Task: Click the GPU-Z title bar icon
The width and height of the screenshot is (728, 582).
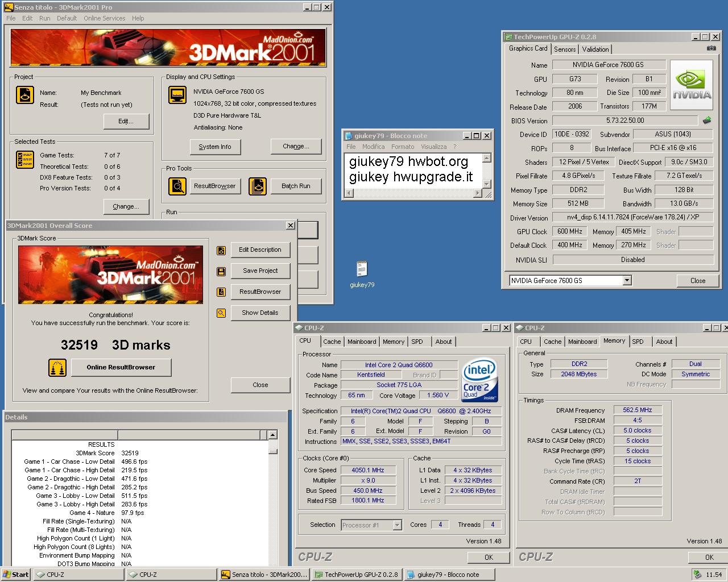Action: click(508, 37)
